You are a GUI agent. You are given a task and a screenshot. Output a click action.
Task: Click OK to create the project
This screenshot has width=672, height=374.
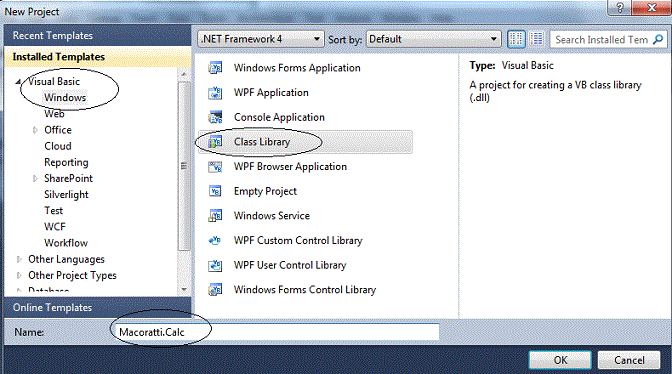560,360
